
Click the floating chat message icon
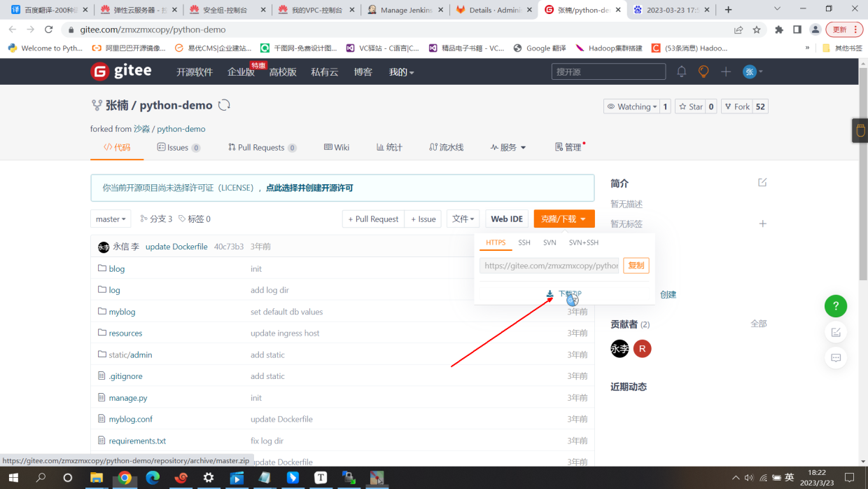pos(836,357)
